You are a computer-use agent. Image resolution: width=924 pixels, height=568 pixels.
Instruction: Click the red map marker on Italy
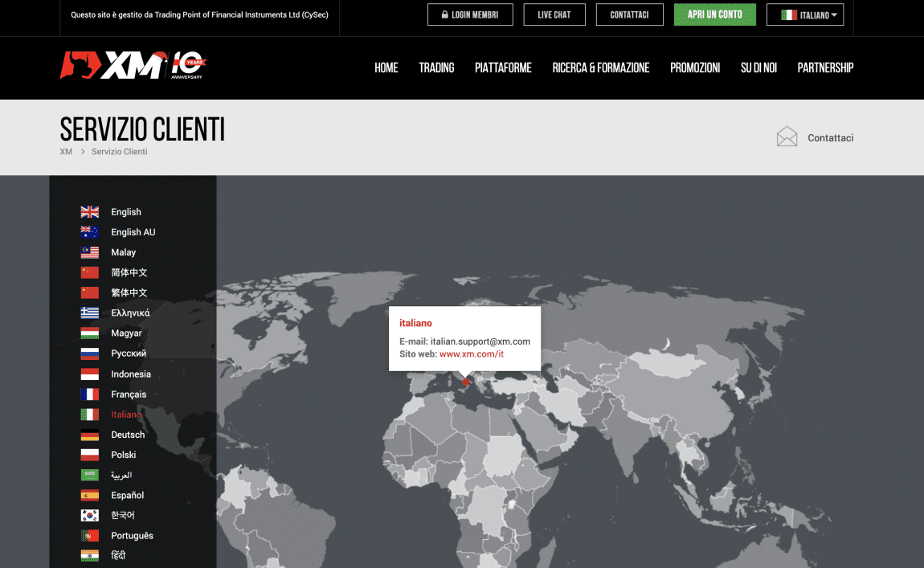point(465,382)
